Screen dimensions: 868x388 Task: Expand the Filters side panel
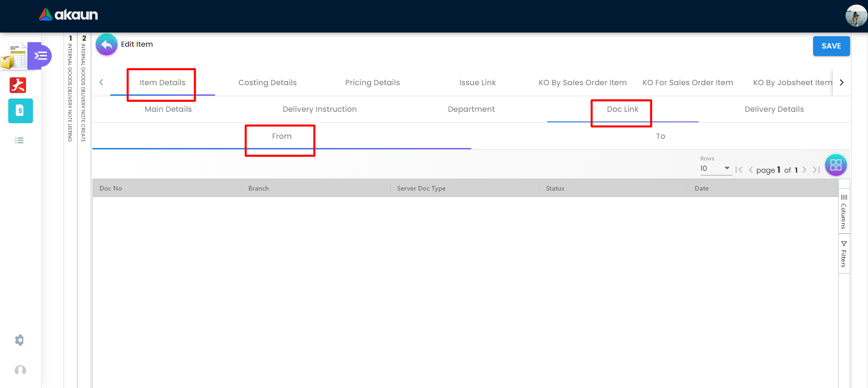(x=844, y=254)
